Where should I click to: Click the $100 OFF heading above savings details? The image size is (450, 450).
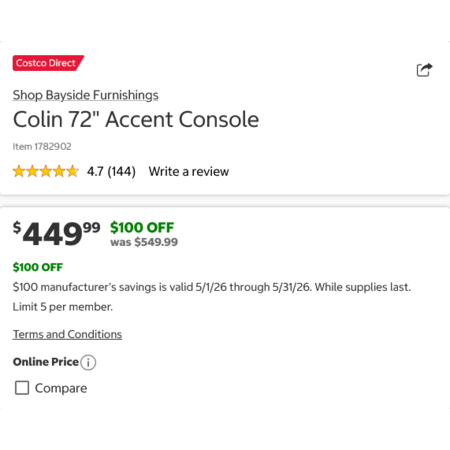[38, 267]
